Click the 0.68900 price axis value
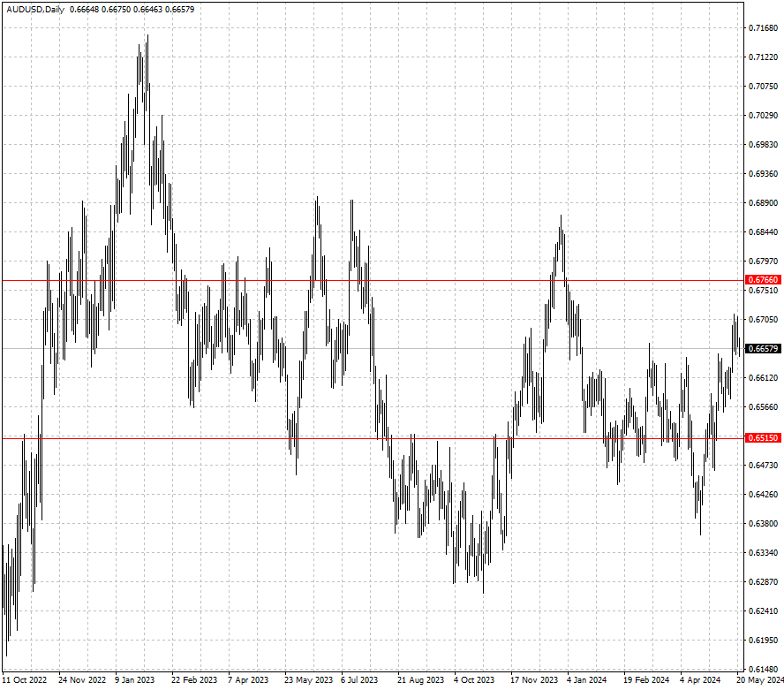Image resolution: width=784 pixels, height=690 pixels. pyautogui.click(x=763, y=202)
